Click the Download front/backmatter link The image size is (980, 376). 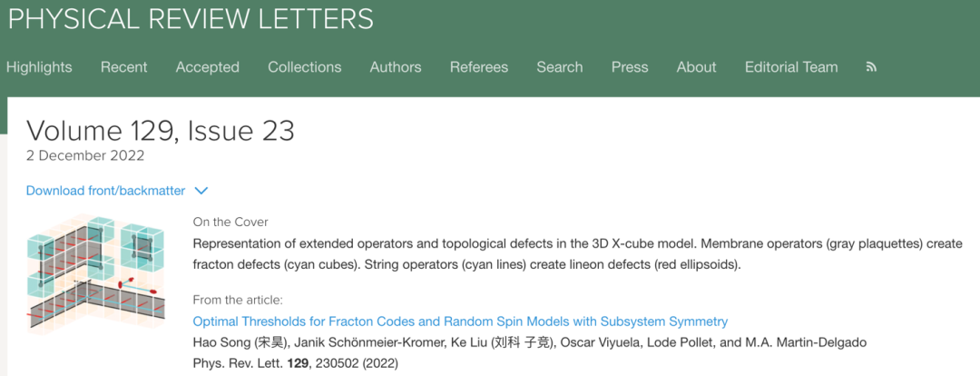coord(105,191)
